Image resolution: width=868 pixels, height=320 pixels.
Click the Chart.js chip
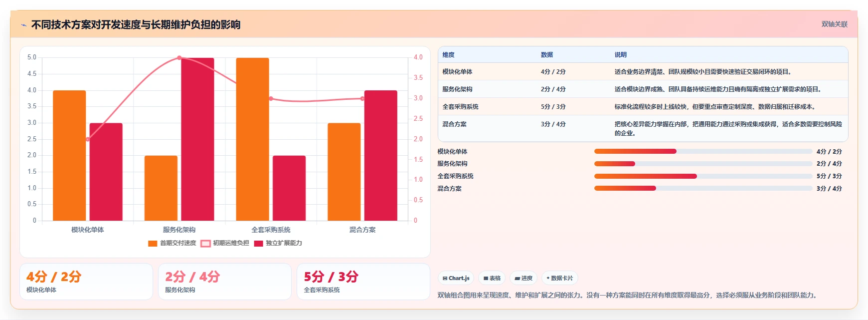click(x=456, y=278)
